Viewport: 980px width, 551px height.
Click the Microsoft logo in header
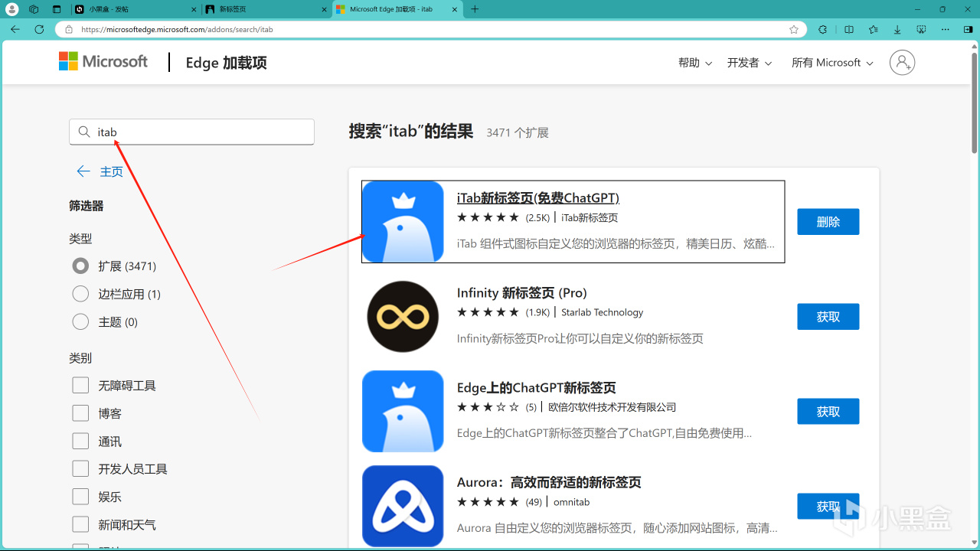[x=103, y=61]
